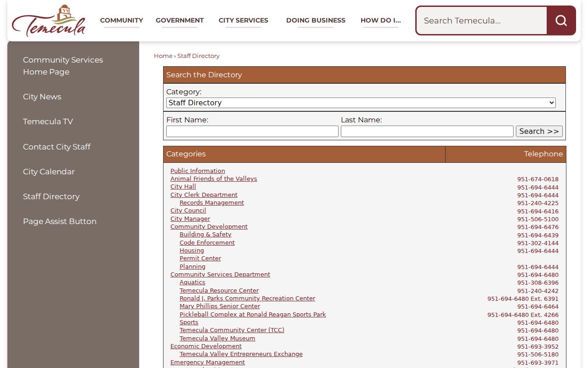The width and height of the screenshot is (588, 368).
Task: Go to Home breadcrumb link
Action: [163, 56]
